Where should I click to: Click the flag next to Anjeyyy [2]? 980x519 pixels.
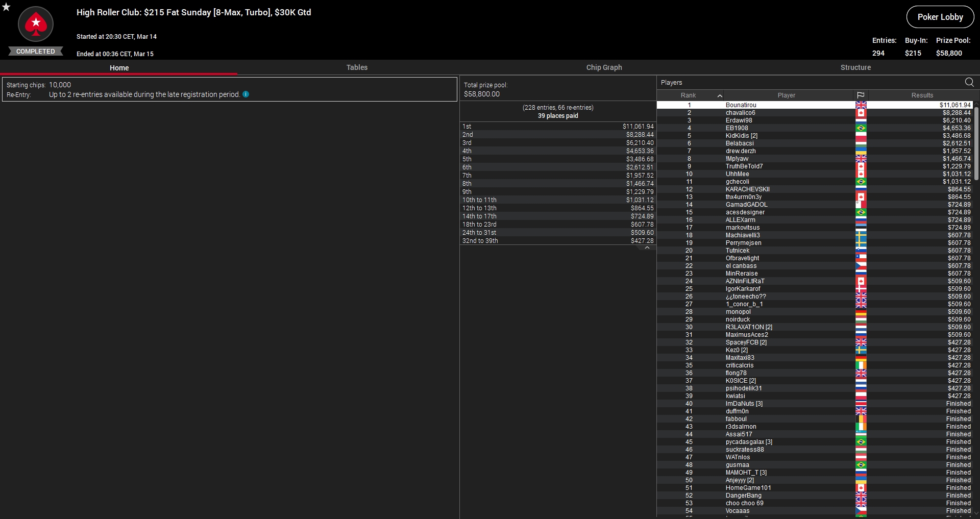click(861, 480)
